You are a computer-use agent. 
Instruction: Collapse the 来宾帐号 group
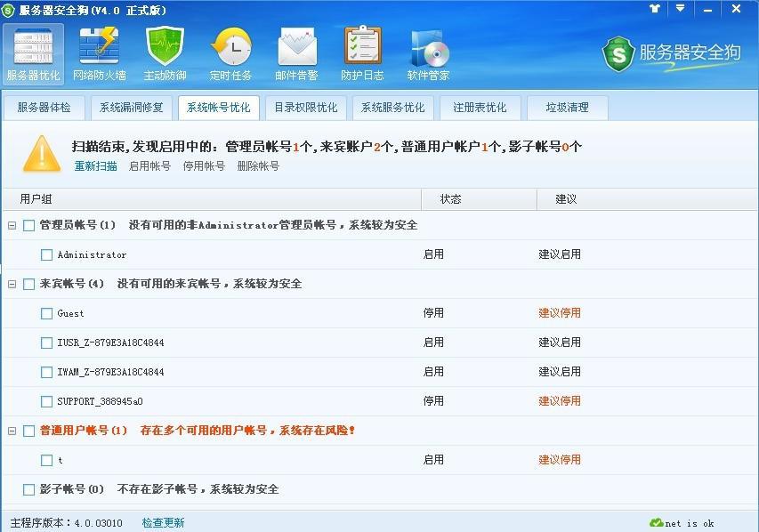click(x=12, y=284)
